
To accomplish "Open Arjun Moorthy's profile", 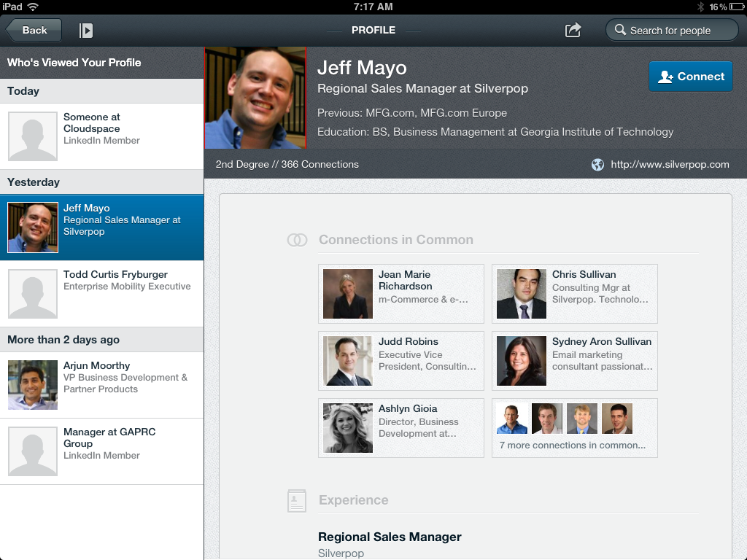I will pos(102,385).
